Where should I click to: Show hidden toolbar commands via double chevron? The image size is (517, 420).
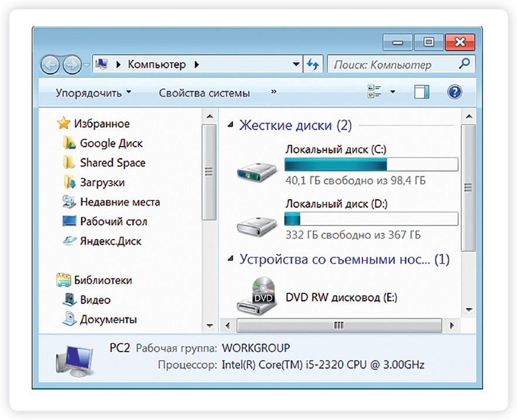tap(273, 93)
